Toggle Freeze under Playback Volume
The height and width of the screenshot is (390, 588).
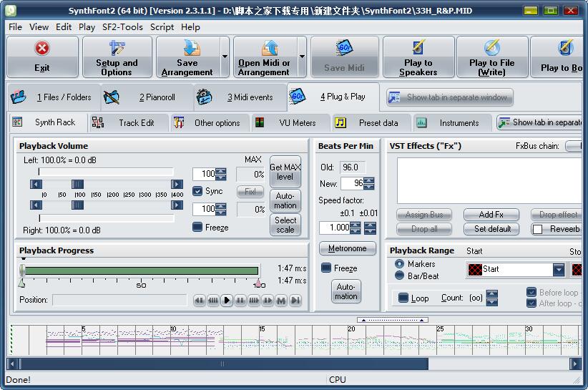click(197, 227)
